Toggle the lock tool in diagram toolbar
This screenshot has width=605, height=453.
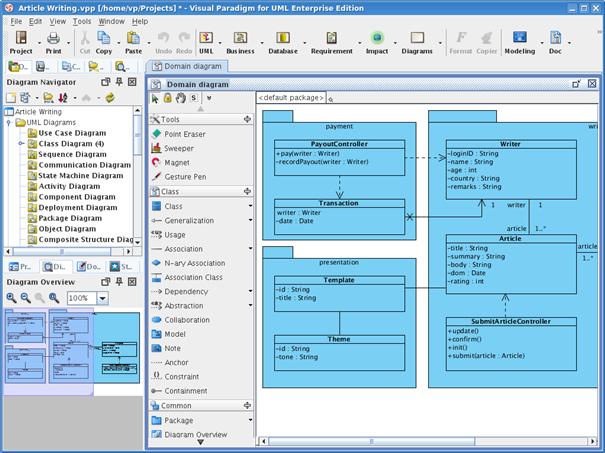point(167,98)
